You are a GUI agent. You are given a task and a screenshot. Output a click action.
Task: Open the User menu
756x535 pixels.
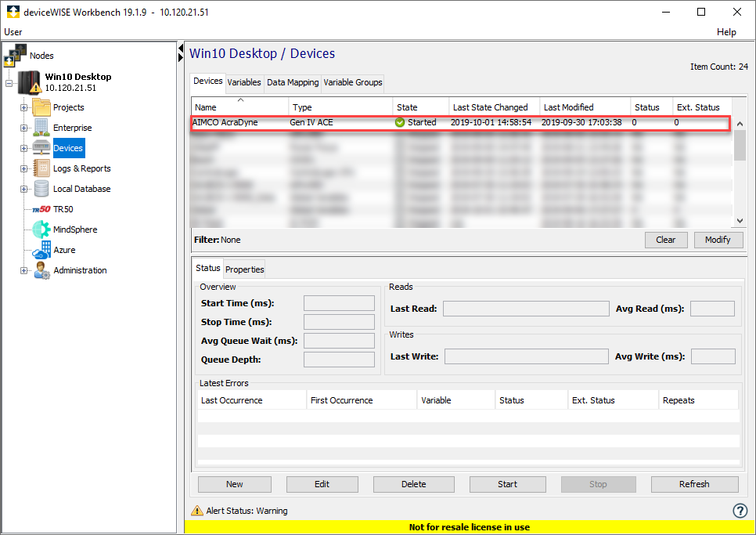[13, 32]
